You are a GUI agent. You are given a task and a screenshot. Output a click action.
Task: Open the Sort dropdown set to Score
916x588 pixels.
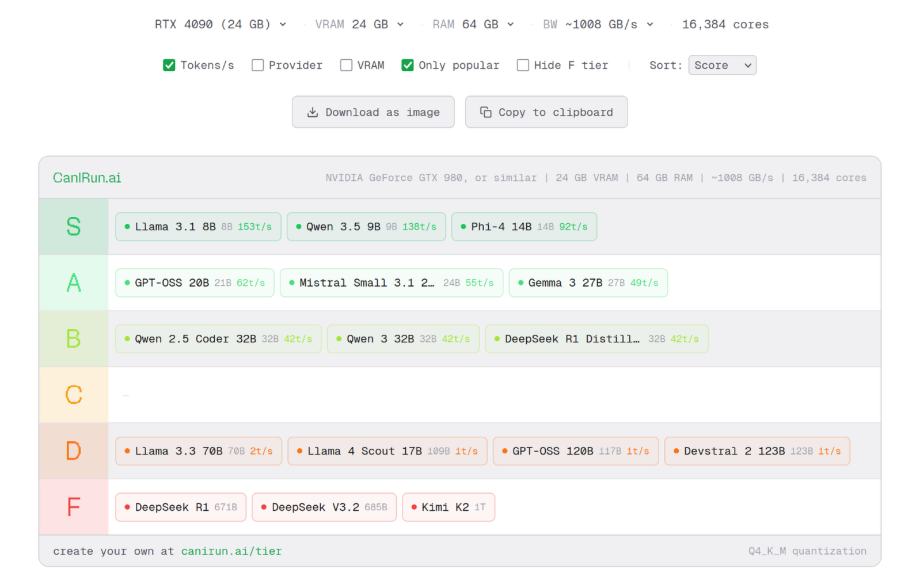(x=722, y=65)
